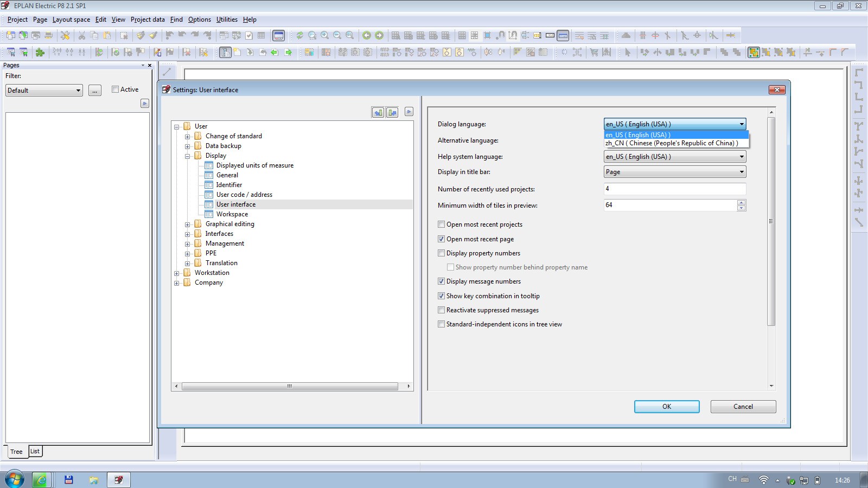Click the Number of recently used projects field
This screenshot has width=868, height=488.
675,189
